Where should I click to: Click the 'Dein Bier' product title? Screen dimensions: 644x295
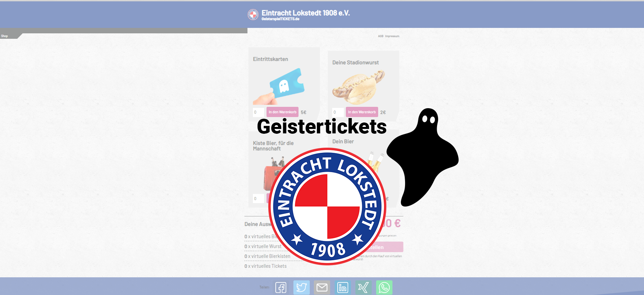343,142
